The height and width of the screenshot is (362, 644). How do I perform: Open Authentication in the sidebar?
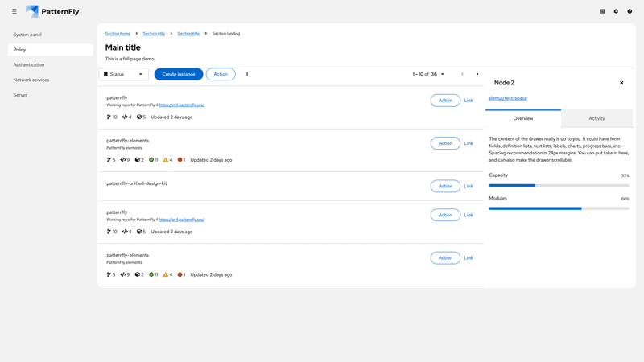29,64
